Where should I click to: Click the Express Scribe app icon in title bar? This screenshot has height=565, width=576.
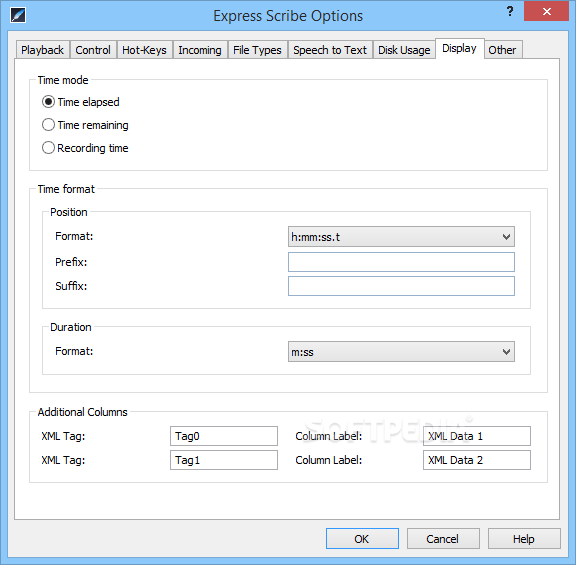pos(18,15)
